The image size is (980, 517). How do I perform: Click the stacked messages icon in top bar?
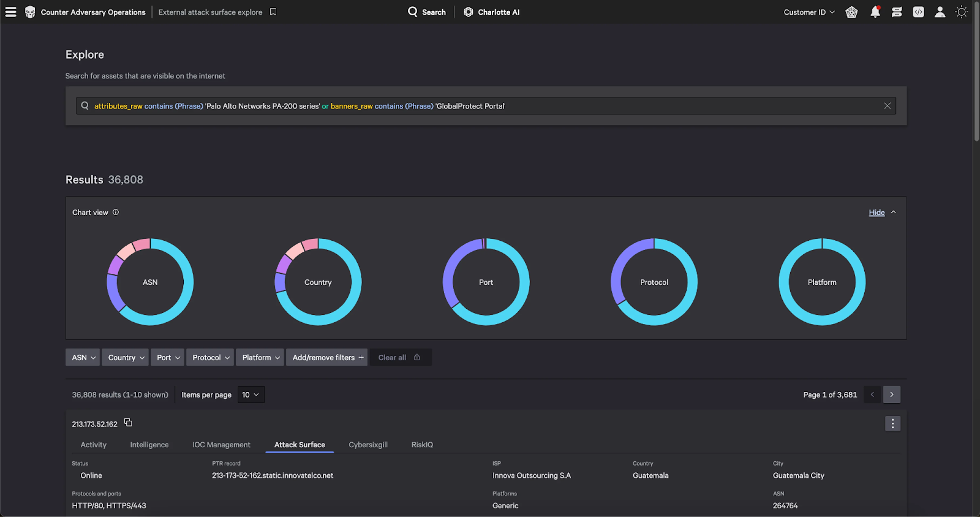pyautogui.click(x=897, y=12)
